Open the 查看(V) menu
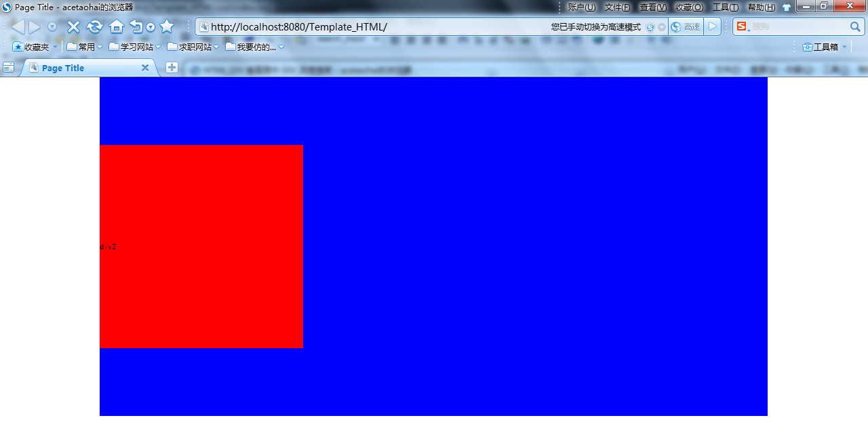Viewport: 868px width, 439px height. 653,7
